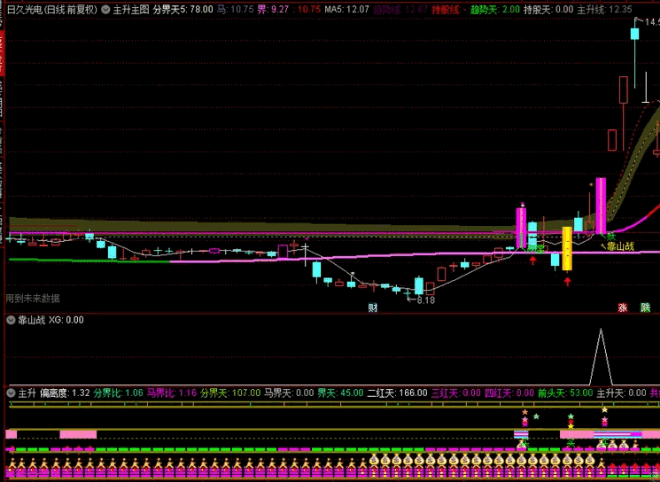
Task: Click the 靠山战 indicator panel label
Action: [31, 320]
